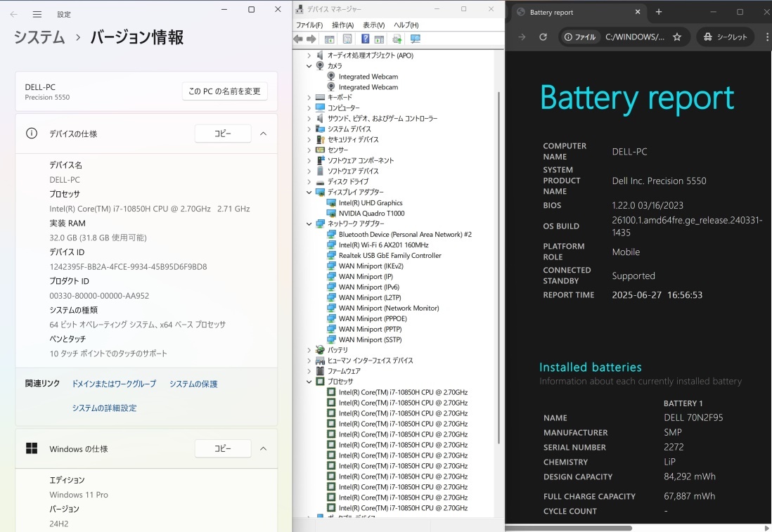This screenshot has width=772, height=532.
Task: Click battery name DELL 70N2F95
Action: 693,417
